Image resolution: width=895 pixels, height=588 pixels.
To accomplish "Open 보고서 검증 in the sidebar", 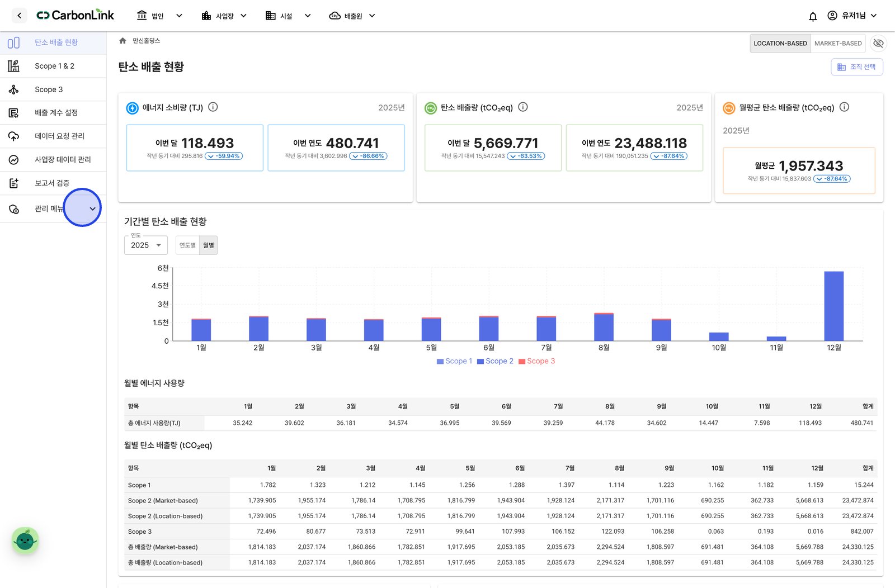I will 53,183.
